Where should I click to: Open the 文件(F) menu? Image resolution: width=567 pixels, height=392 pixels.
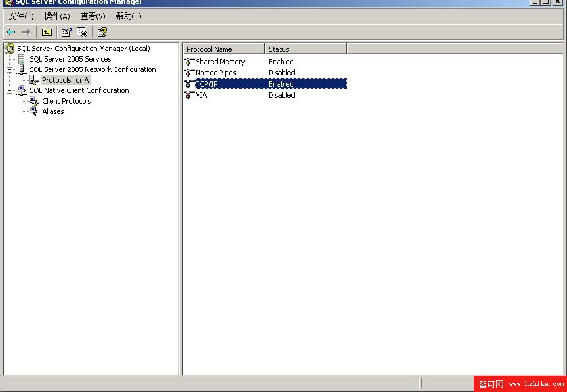tap(21, 16)
